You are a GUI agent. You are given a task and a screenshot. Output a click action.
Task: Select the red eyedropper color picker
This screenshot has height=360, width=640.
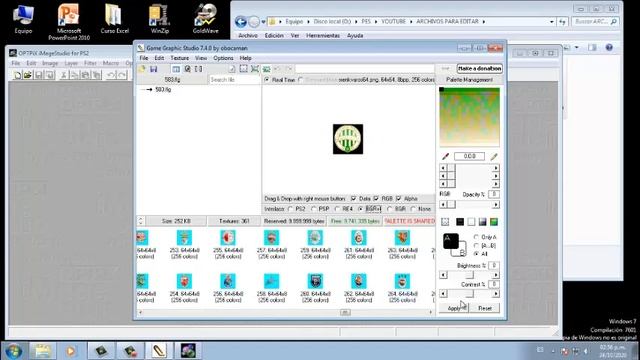coord(445,156)
